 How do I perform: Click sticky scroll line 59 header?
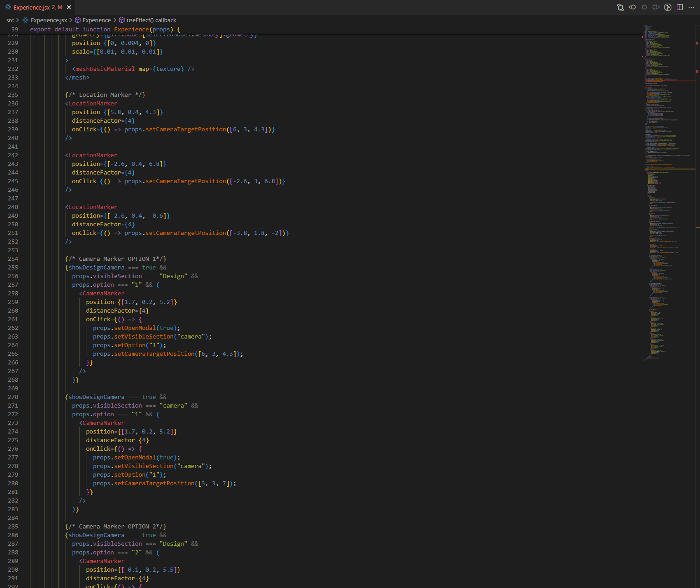coord(105,30)
